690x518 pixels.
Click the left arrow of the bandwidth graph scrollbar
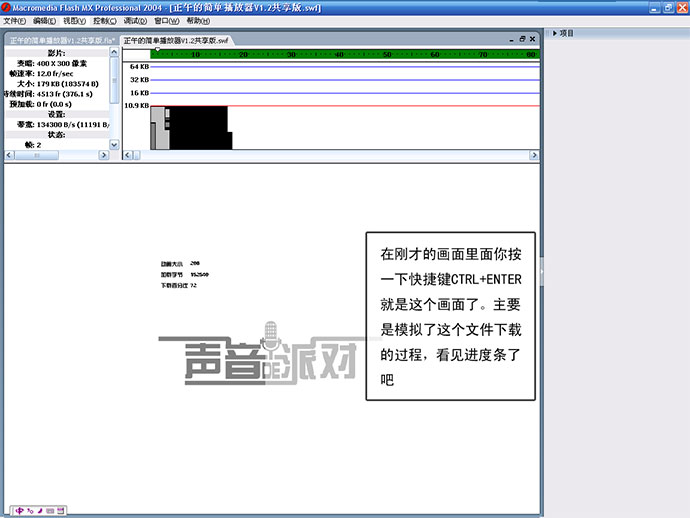(x=128, y=155)
